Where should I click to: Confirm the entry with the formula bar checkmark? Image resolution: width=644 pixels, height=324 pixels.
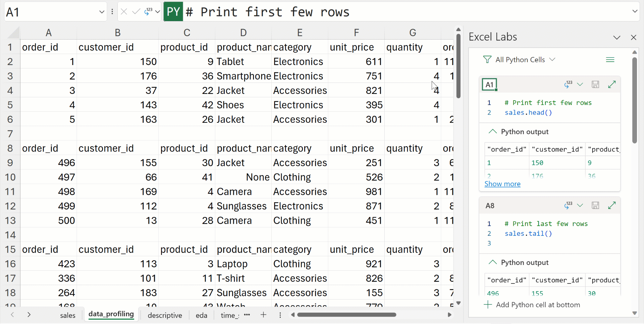(136, 11)
